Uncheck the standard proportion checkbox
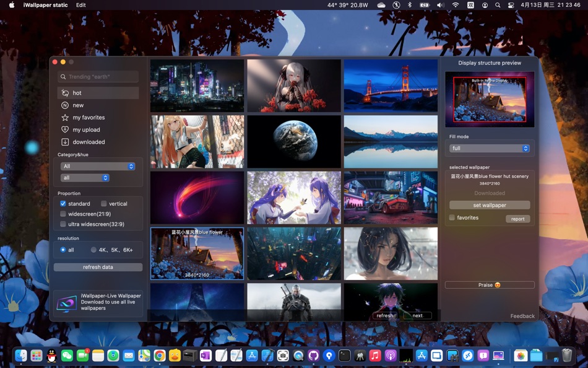Image resolution: width=588 pixels, height=368 pixels. (x=63, y=204)
